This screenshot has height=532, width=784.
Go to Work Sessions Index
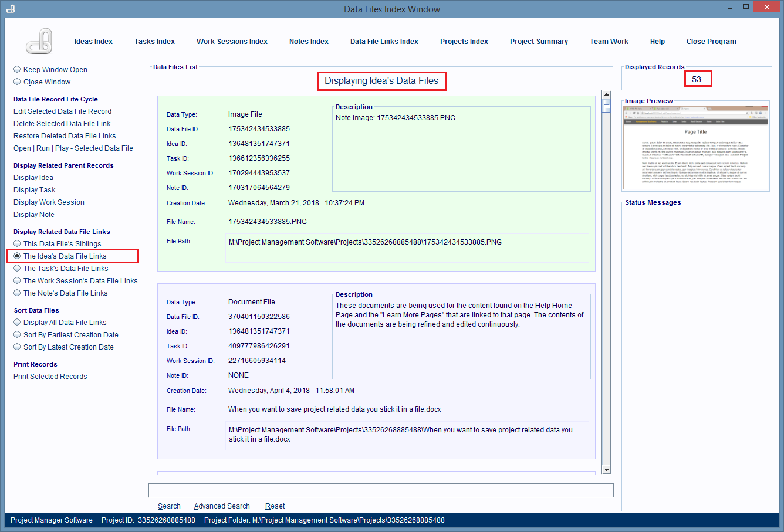click(232, 42)
